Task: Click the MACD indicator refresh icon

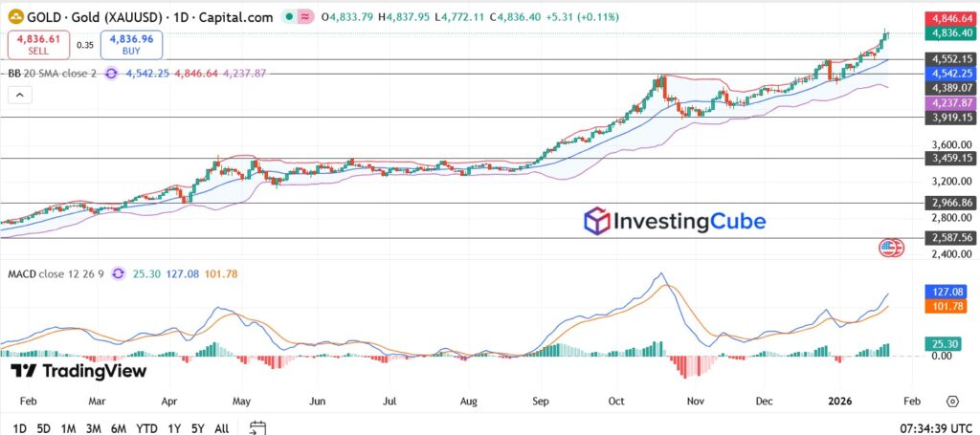Action: [x=118, y=273]
